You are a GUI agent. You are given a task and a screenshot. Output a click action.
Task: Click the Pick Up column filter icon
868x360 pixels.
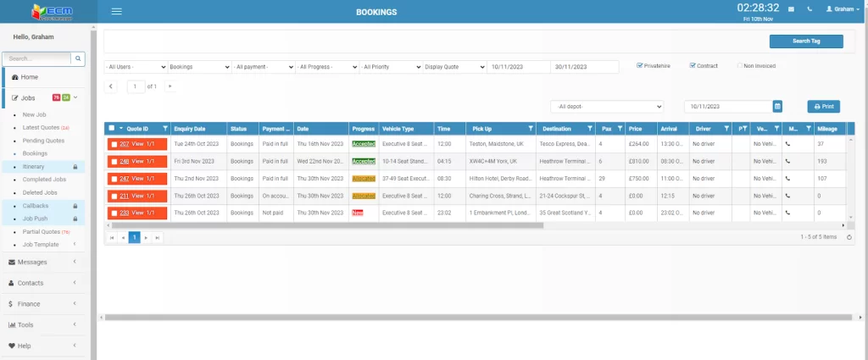[x=531, y=129]
